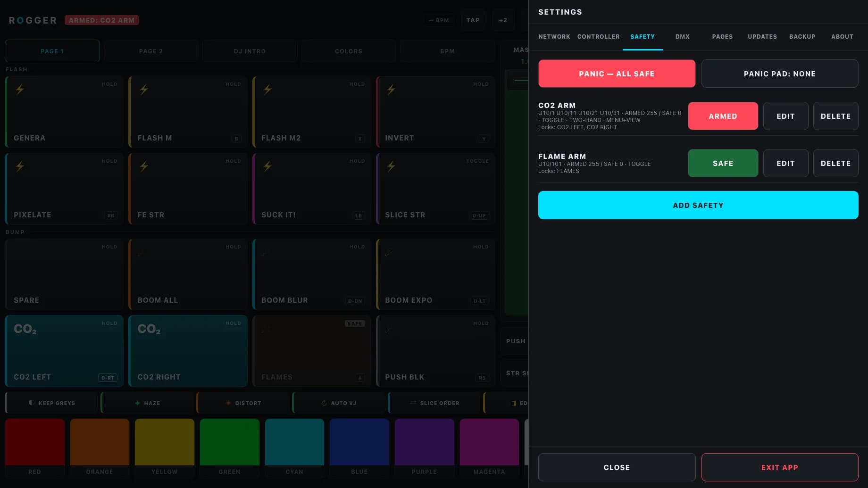This screenshot has width=868, height=488.
Task: Click the Panic Pad: None button
Action: pos(779,74)
